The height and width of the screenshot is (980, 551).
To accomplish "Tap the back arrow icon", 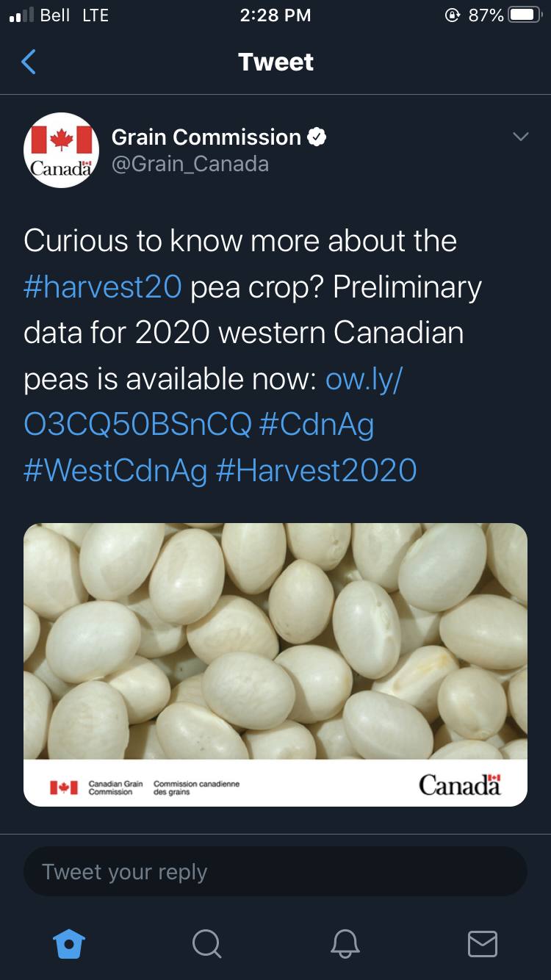I will tap(29, 62).
